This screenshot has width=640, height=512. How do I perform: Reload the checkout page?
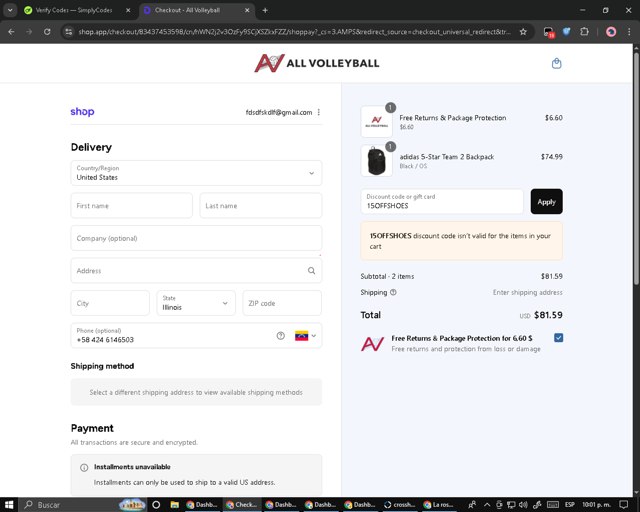click(x=47, y=32)
